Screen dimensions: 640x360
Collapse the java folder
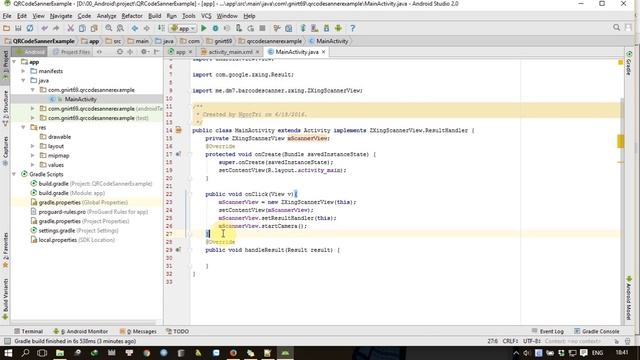pos(23,80)
